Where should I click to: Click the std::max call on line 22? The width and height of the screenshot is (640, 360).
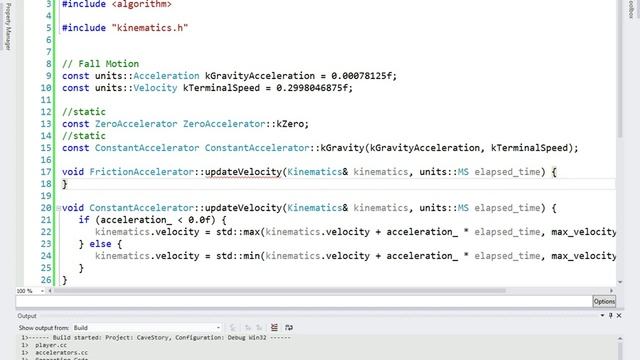point(238,232)
